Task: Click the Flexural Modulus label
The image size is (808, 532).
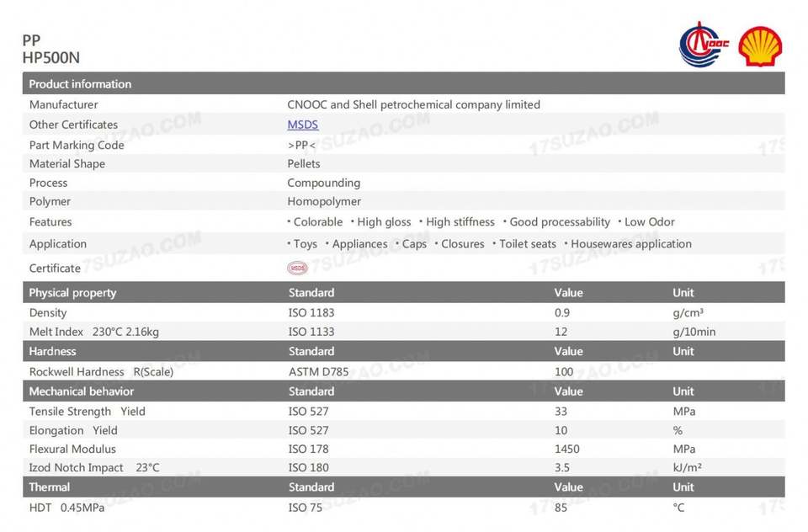Action: [72, 449]
